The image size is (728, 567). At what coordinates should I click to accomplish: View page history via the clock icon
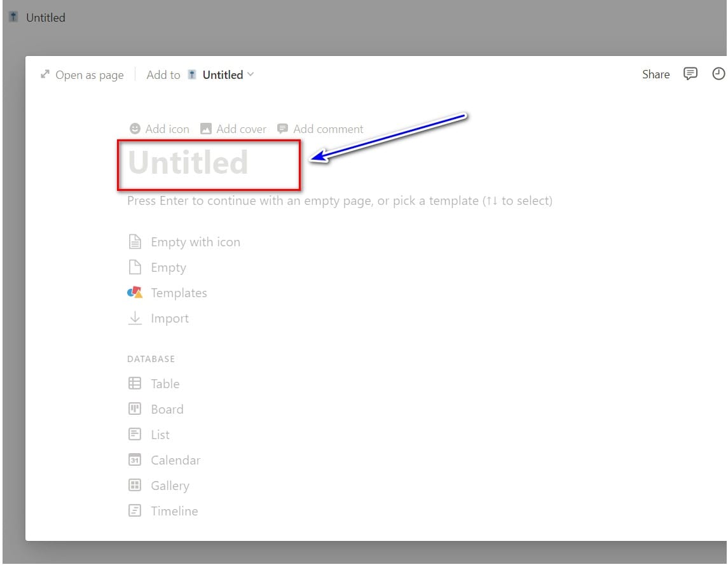718,74
